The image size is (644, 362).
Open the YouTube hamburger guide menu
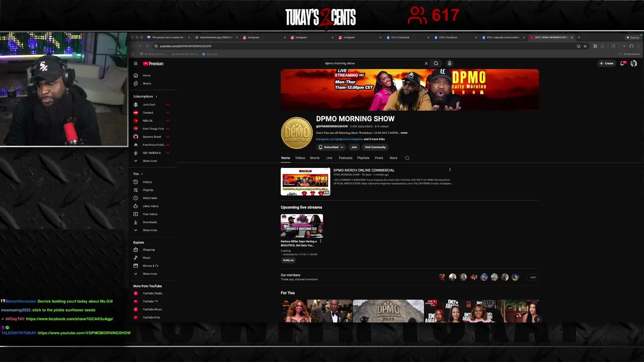point(135,63)
